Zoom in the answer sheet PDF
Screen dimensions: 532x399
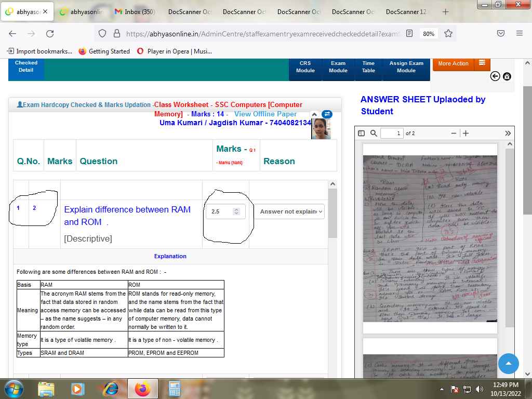(x=466, y=134)
